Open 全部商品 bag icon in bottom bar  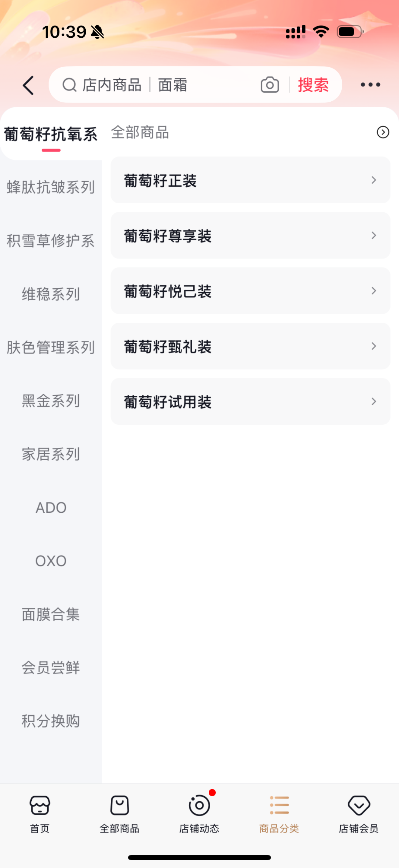[x=119, y=805]
